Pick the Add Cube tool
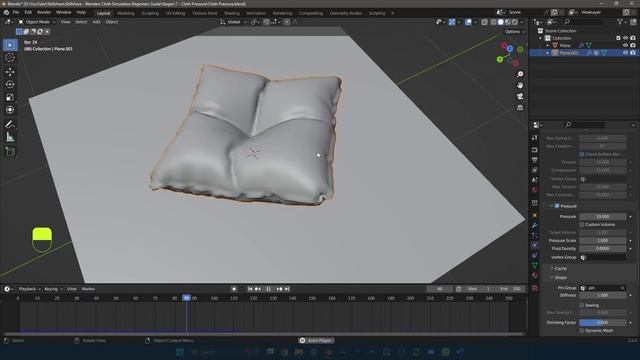Image resolution: width=640 pixels, height=360 pixels. coord(10,152)
